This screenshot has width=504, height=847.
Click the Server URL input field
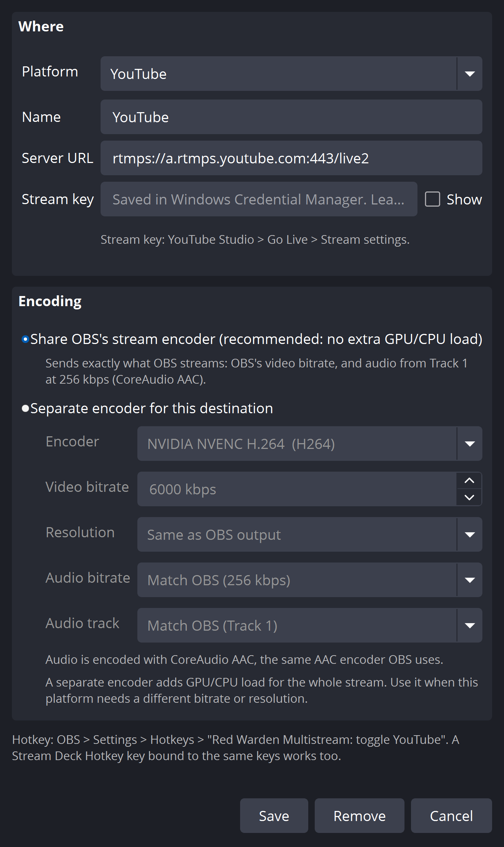(x=291, y=158)
